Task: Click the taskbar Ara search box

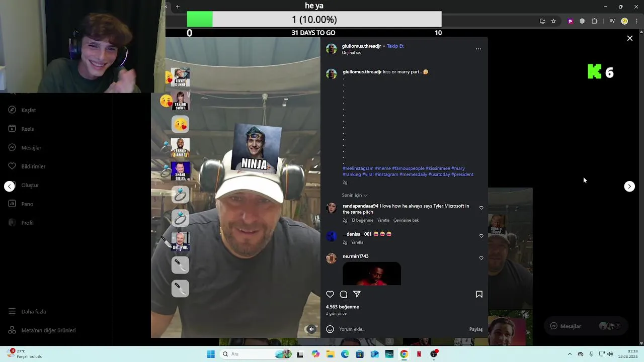Action: (x=257, y=354)
